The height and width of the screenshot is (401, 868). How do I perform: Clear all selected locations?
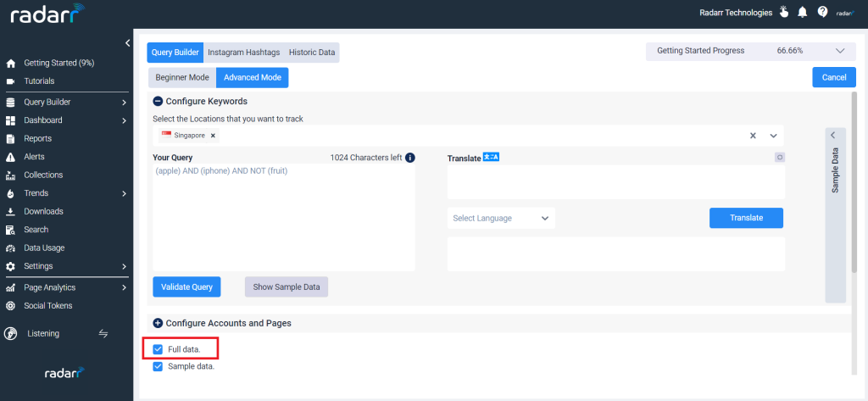753,136
